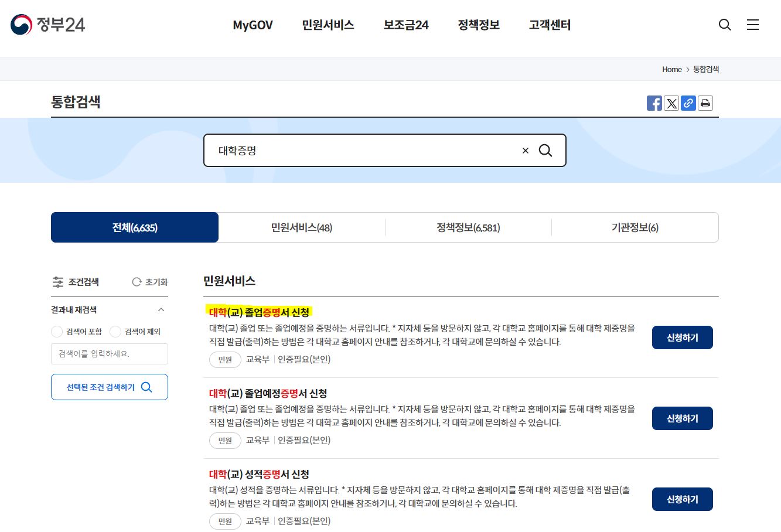This screenshot has height=532, width=781.
Task: Open 민원서비스 menu
Action: point(328,25)
